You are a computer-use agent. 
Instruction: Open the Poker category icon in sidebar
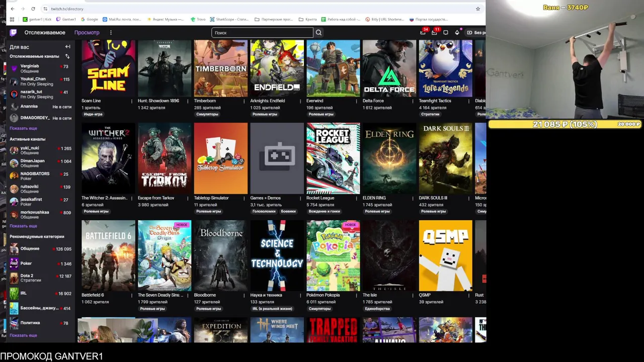(14, 263)
